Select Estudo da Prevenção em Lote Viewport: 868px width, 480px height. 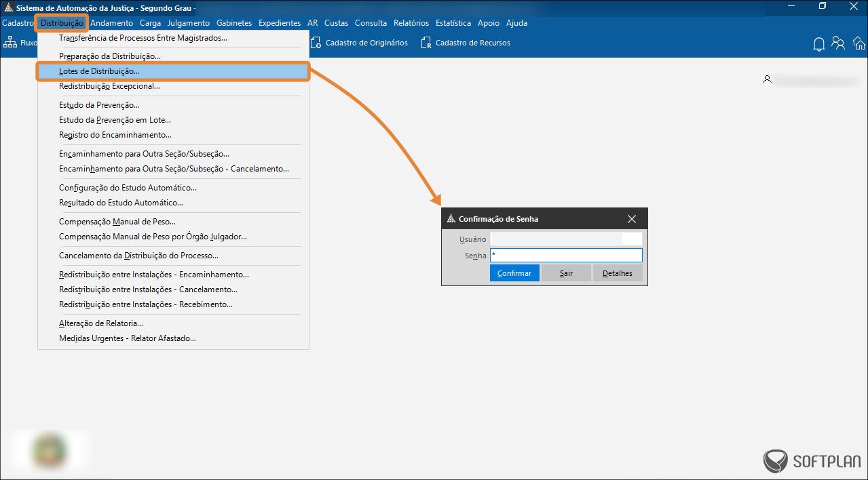click(115, 120)
